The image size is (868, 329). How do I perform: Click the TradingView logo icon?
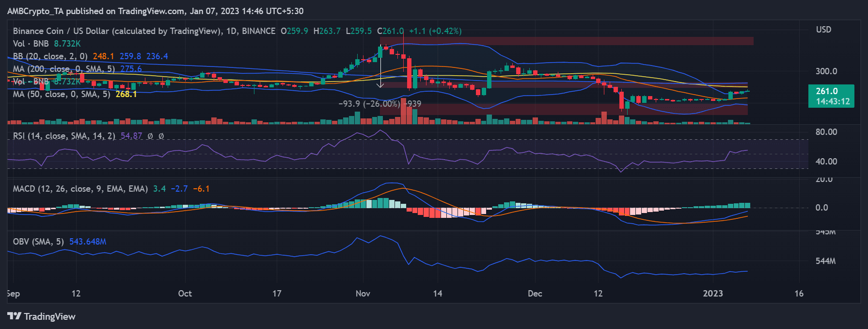[15, 316]
